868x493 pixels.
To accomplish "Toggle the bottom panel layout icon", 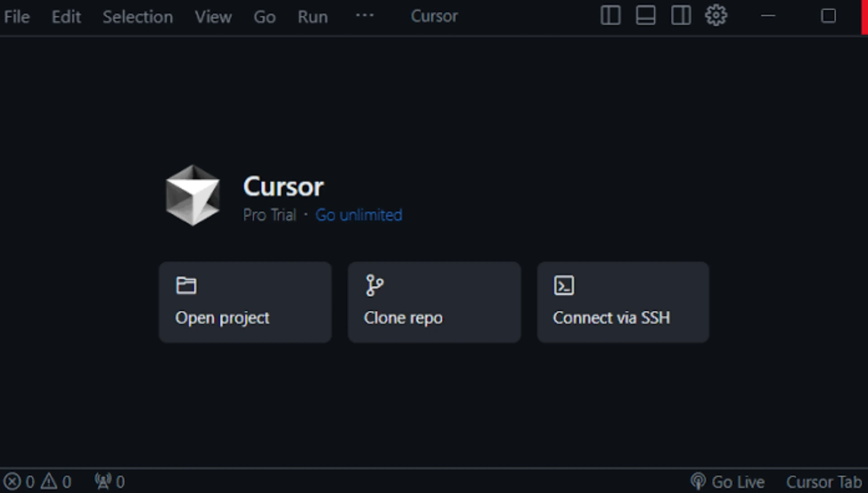I will pos(646,16).
